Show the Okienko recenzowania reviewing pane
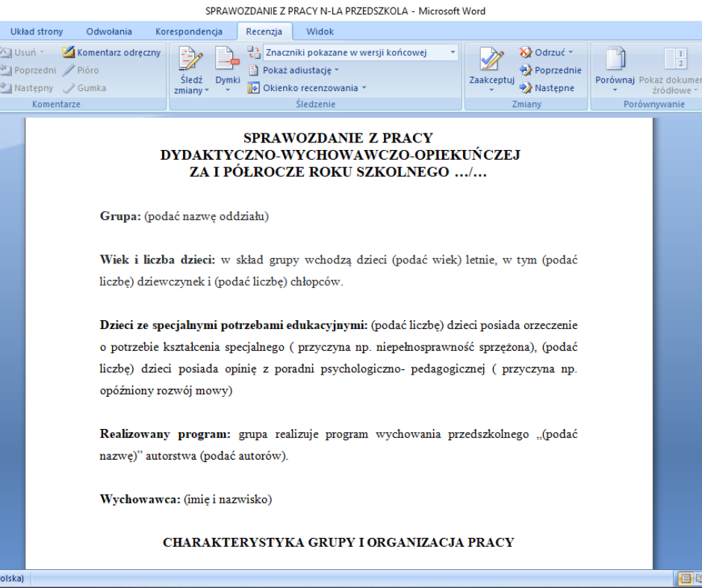This screenshot has width=702, height=588. [307, 88]
